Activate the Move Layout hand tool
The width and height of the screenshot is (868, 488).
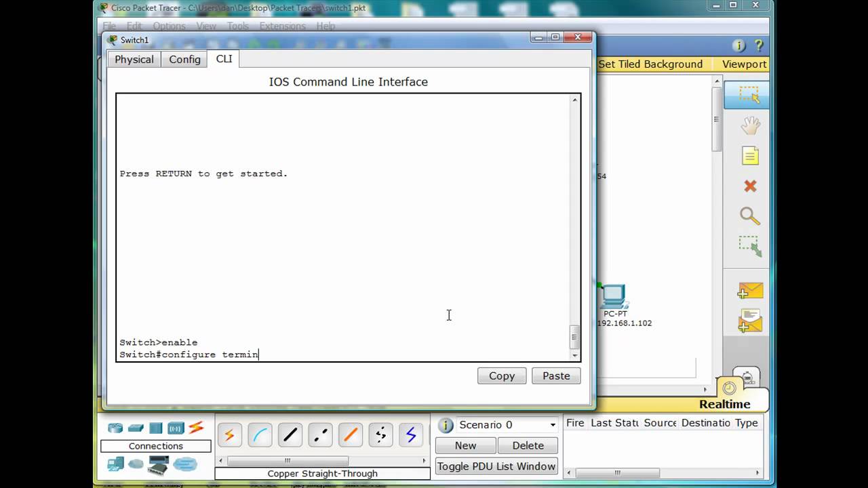(750, 126)
